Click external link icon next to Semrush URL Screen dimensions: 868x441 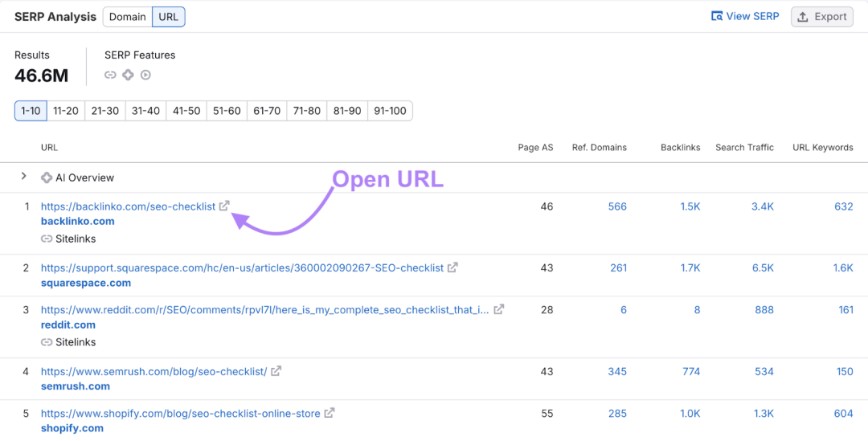[276, 371]
